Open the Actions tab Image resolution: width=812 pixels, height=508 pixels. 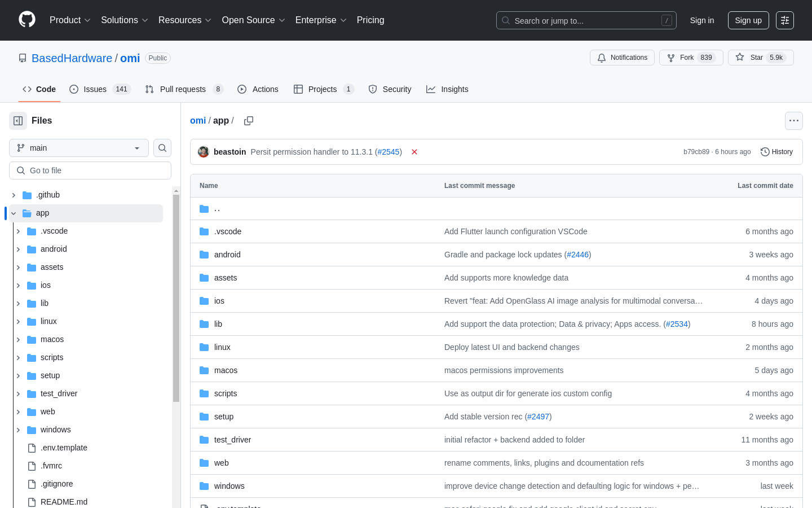point(258,89)
